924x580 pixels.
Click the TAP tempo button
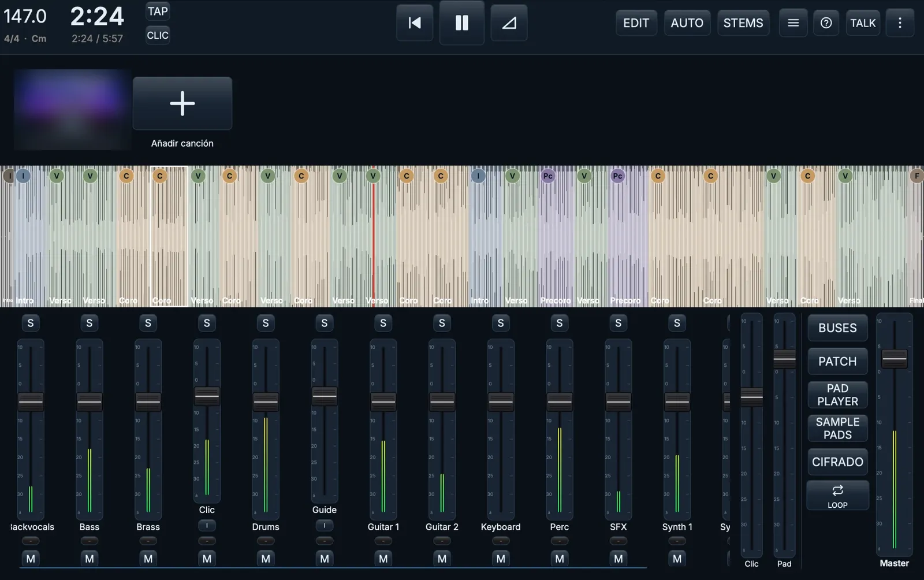pyautogui.click(x=158, y=12)
